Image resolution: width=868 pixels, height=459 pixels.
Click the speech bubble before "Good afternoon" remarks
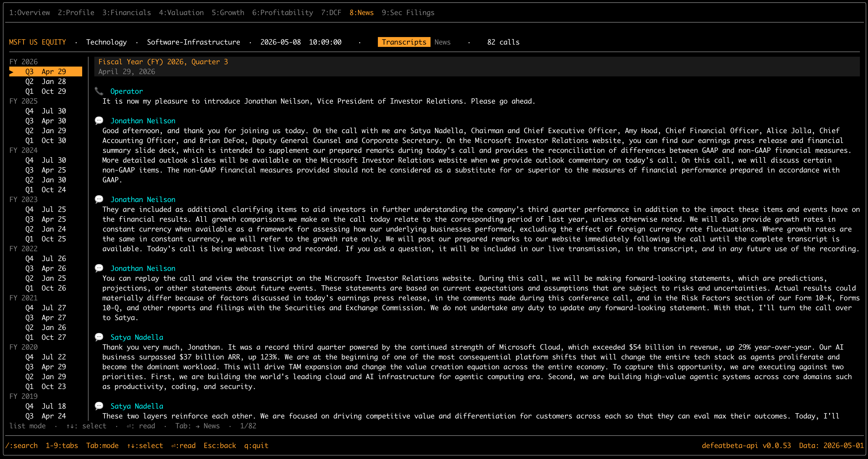pos(99,121)
